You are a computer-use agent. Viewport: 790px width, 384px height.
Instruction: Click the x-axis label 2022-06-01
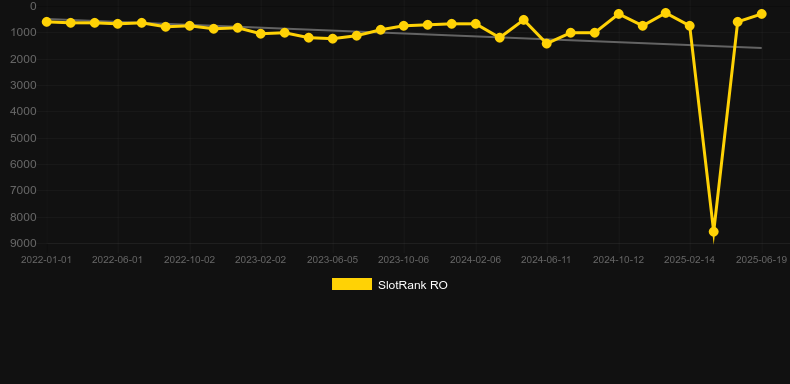pos(117,260)
